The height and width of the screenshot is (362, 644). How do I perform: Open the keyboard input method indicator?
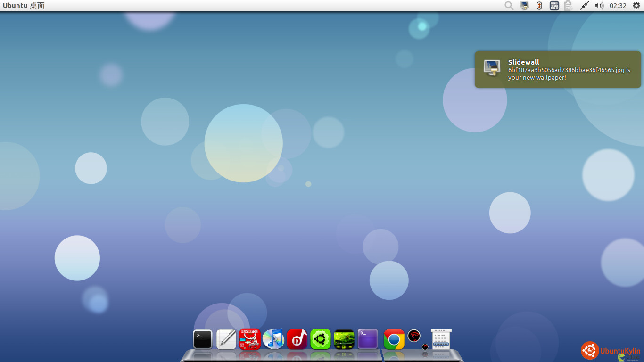(554, 6)
